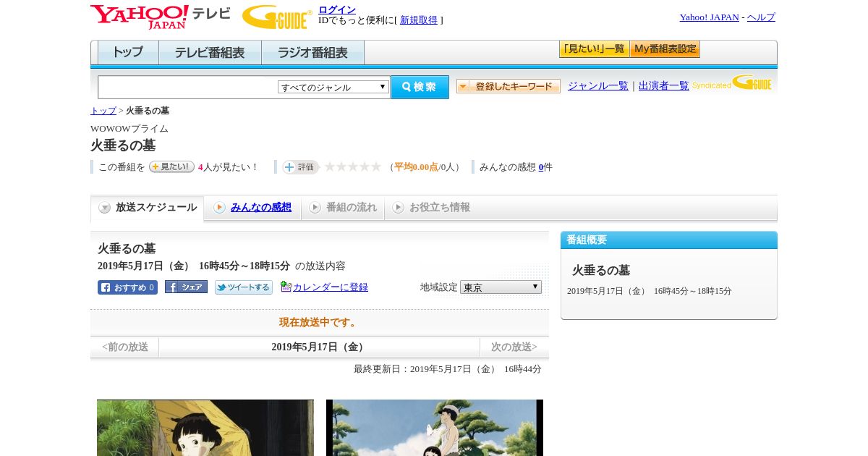Click the right film still with sky
The height and width of the screenshot is (456, 868).
coord(435,428)
